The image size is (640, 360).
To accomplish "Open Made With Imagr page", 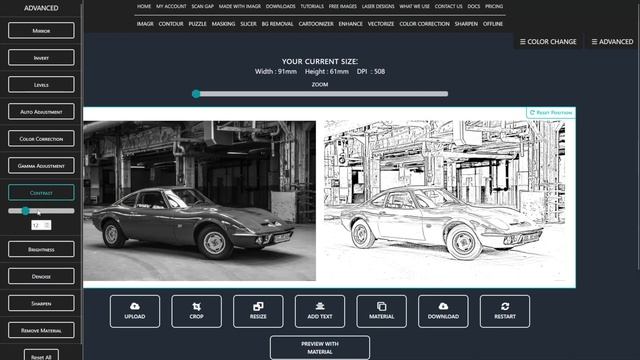I will 240,6.
